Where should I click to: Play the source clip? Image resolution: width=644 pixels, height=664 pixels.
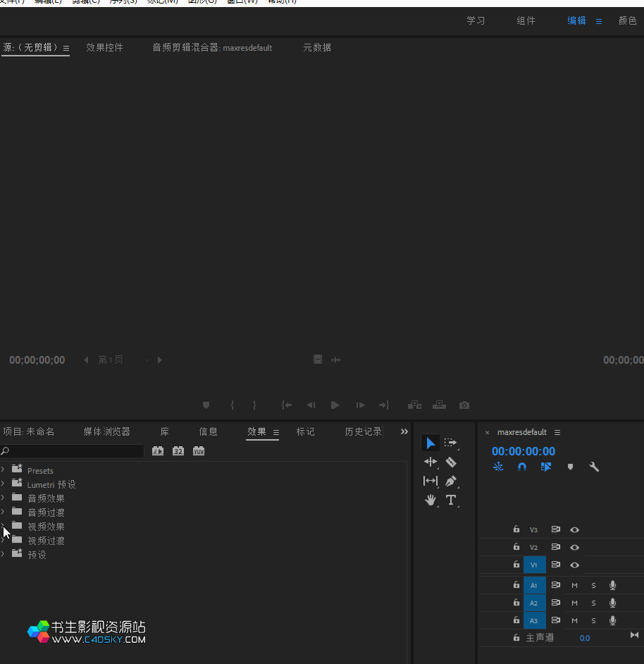pyautogui.click(x=335, y=405)
